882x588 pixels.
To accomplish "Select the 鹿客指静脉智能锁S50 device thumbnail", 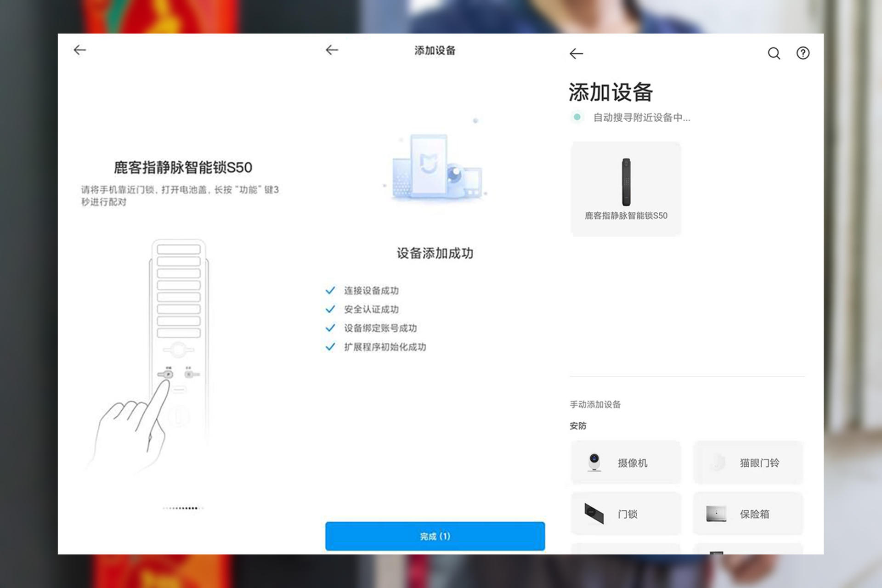I will (x=625, y=187).
